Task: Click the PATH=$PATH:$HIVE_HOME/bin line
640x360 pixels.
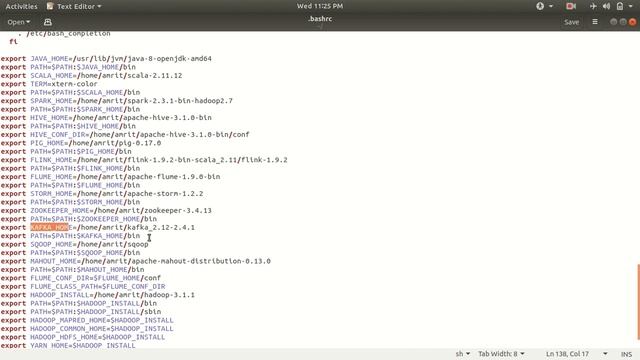Action: coord(68,126)
